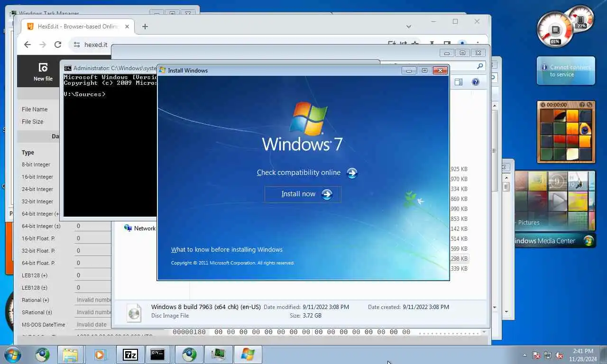
Task: Click the 32-bit Float. P. value field
Action: point(93,251)
